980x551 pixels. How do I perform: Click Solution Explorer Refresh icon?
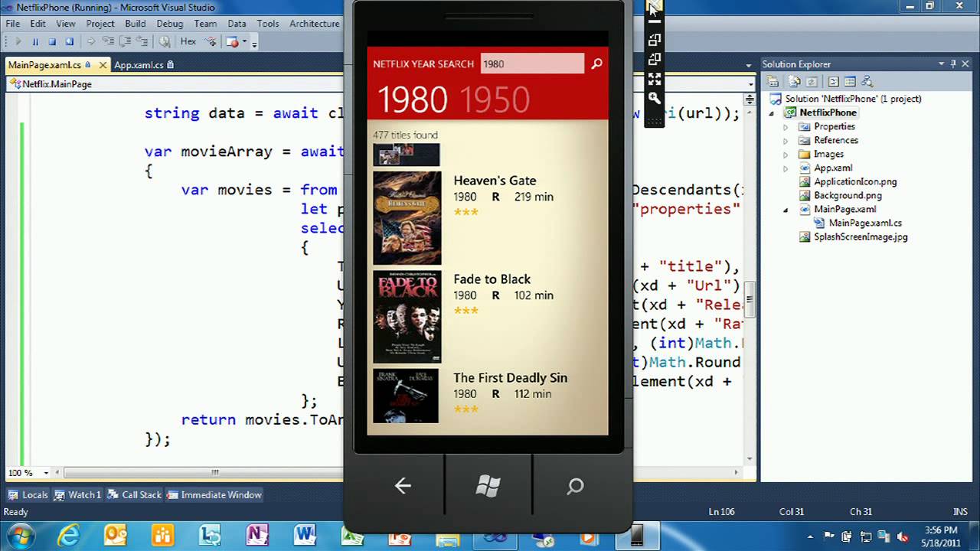point(812,81)
